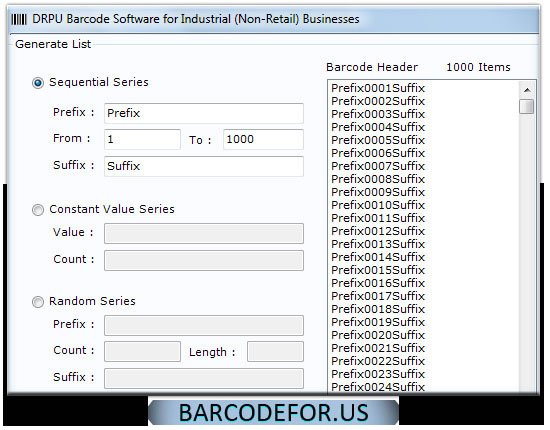Select the Random Series radio button
550x430 pixels.
(x=38, y=302)
